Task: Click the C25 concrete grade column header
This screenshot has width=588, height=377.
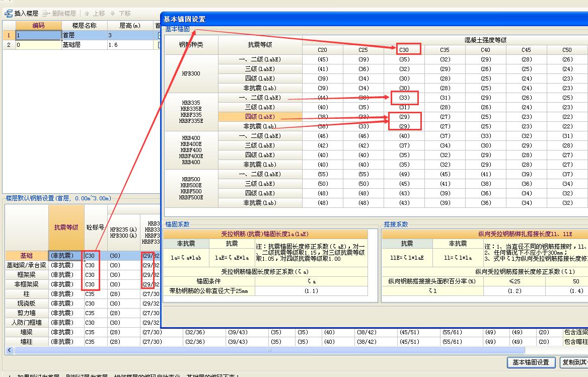Action: [x=363, y=50]
